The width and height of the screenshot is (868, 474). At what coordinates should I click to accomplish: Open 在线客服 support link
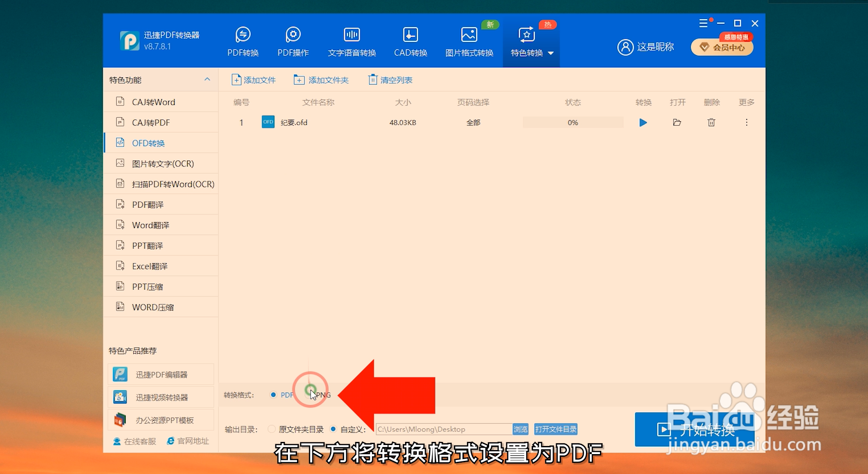click(135, 441)
